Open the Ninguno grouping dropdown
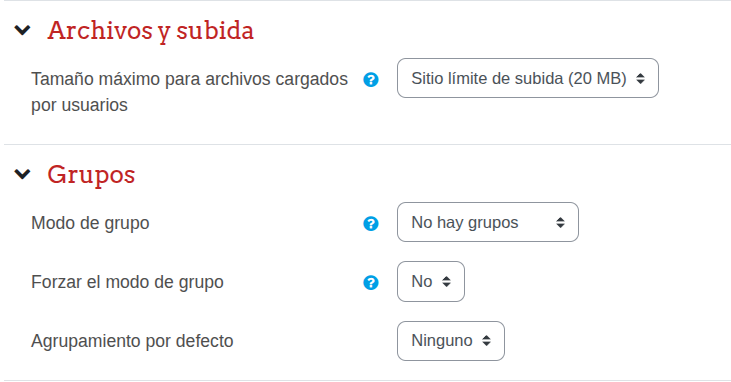This screenshot has width=731, height=382. pos(451,340)
